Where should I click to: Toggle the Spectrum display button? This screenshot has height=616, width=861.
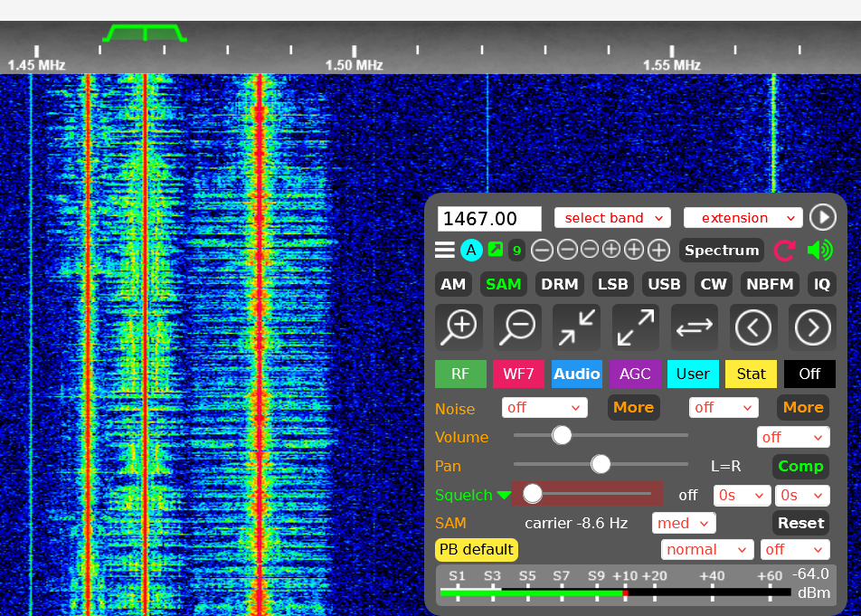coord(721,251)
